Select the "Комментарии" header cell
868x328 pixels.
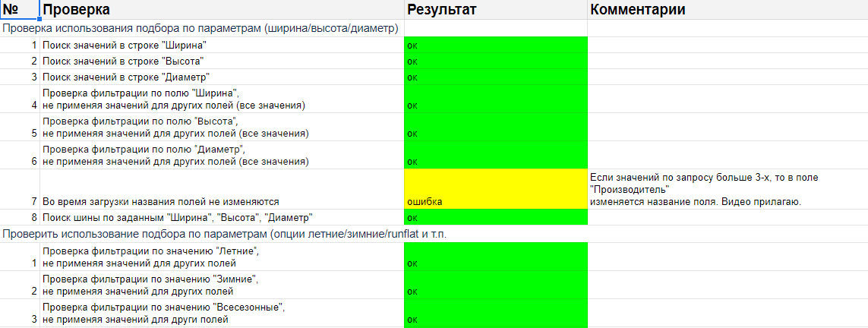[728, 9]
